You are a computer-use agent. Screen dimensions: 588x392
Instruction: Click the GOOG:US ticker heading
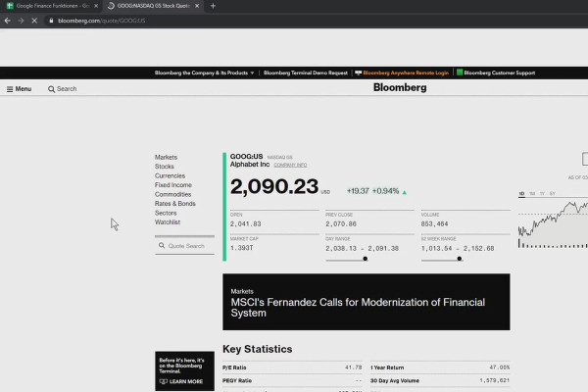(246, 157)
